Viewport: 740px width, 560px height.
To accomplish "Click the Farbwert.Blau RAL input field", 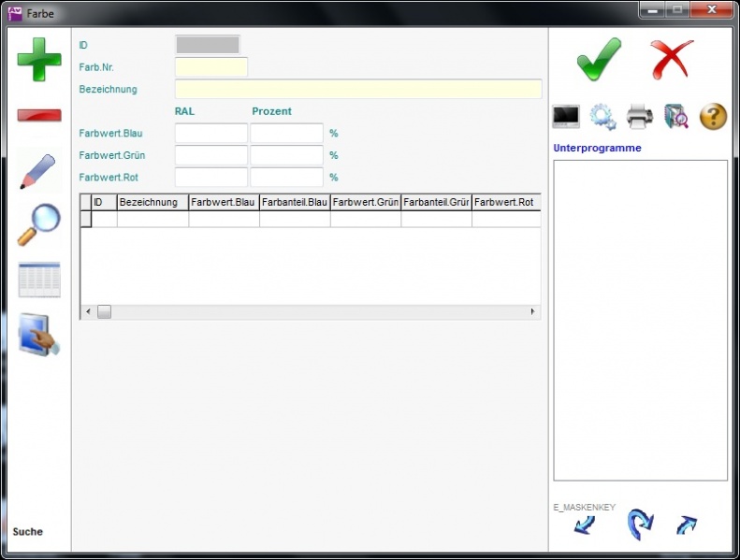I will click(x=211, y=134).
